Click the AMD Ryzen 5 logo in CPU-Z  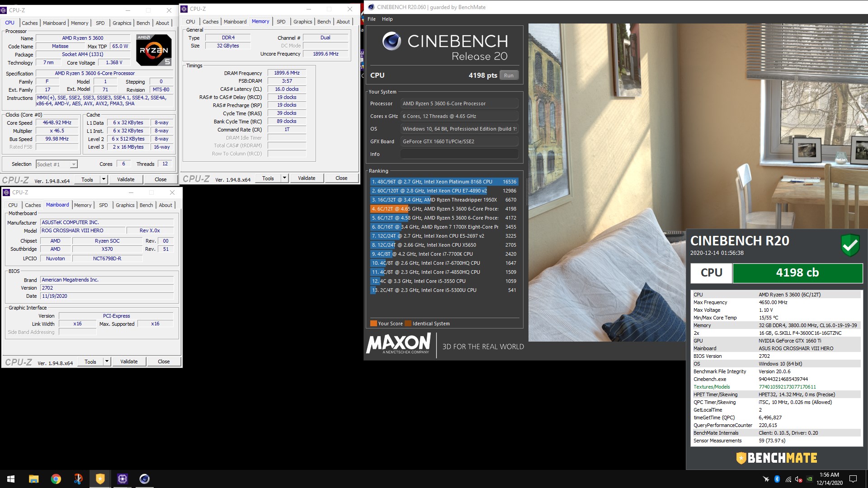tap(154, 50)
